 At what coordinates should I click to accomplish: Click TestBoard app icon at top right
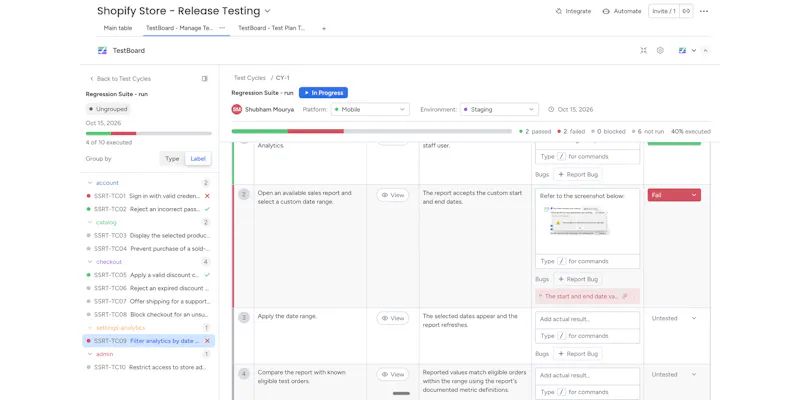pyautogui.click(x=683, y=51)
